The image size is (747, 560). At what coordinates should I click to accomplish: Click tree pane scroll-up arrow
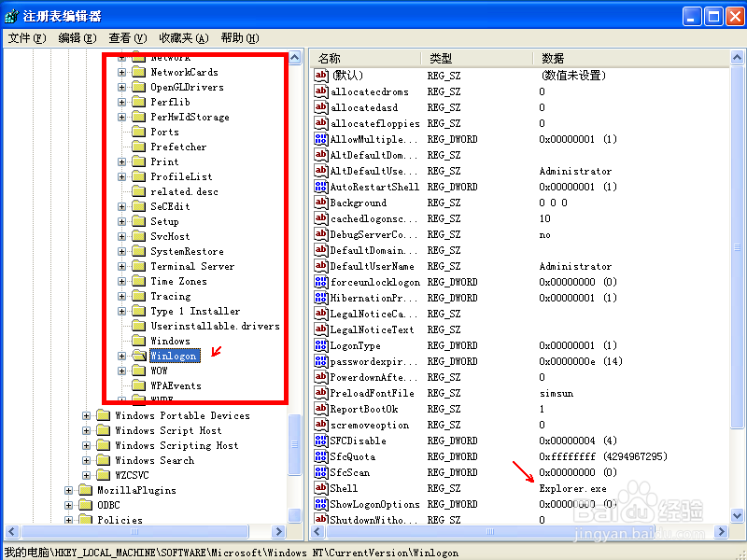pos(295,58)
